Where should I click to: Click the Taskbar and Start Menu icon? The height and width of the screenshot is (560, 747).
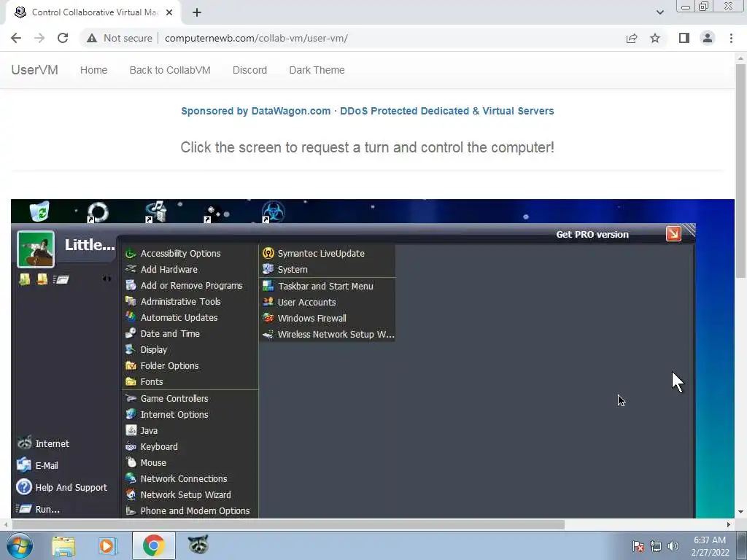pyautogui.click(x=268, y=286)
